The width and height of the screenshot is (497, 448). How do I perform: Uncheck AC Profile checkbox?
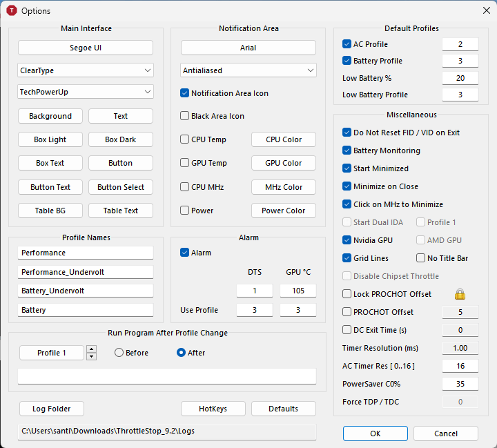347,43
